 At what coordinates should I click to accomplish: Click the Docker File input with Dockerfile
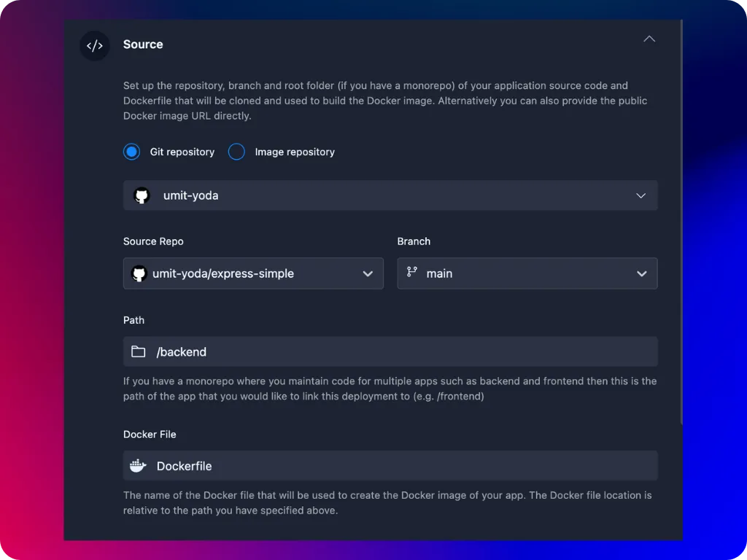(390, 466)
